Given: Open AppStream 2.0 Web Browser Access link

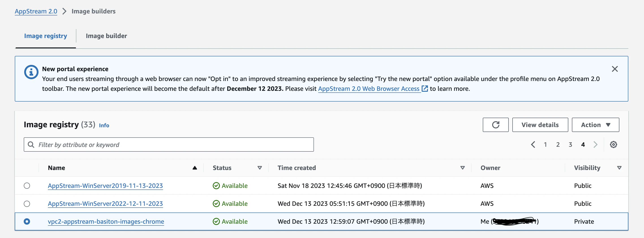Looking at the screenshot, I should (369, 89).
